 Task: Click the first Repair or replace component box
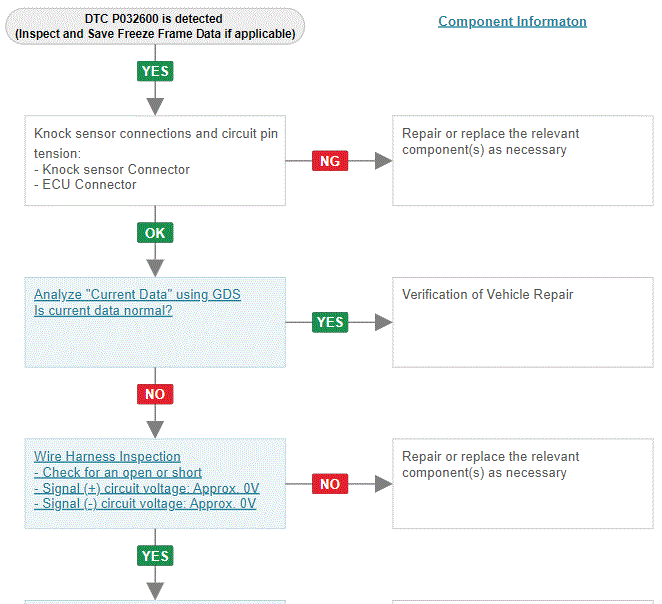pyautogui.click(x=523, y=161)
